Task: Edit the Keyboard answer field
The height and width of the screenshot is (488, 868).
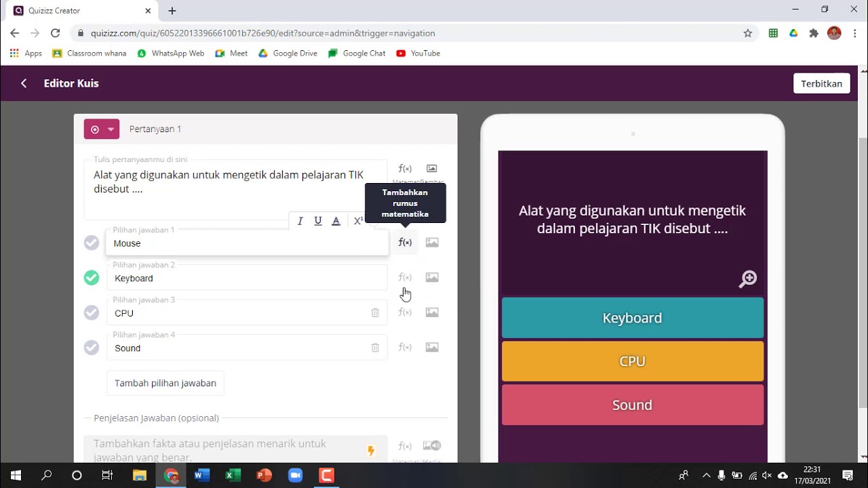Action: pyautogui.click(x=247, y=278)
